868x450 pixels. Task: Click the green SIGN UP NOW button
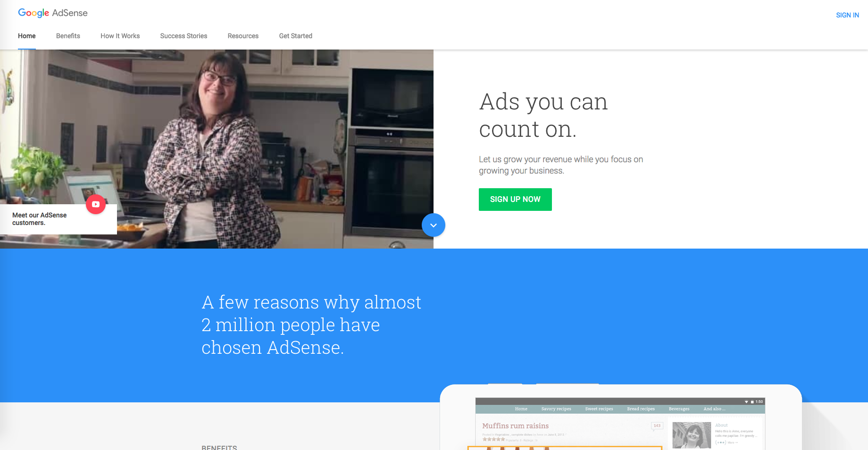coord(515,200)
